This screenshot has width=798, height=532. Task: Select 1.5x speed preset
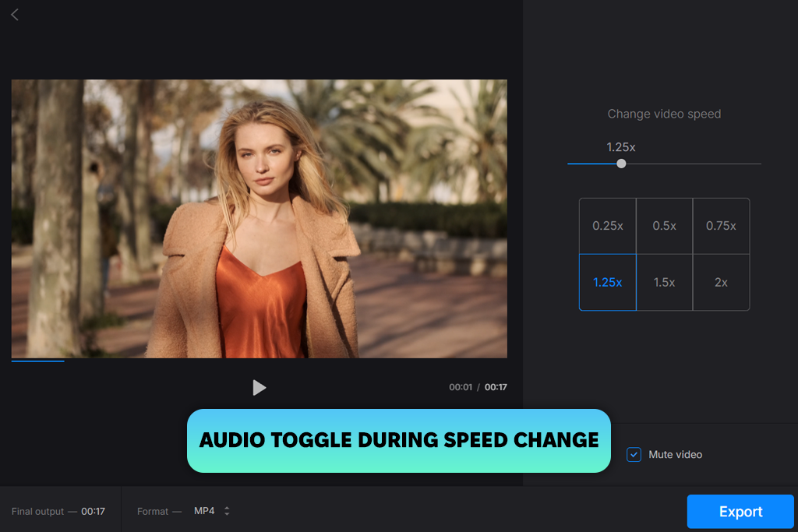[664, 282]
